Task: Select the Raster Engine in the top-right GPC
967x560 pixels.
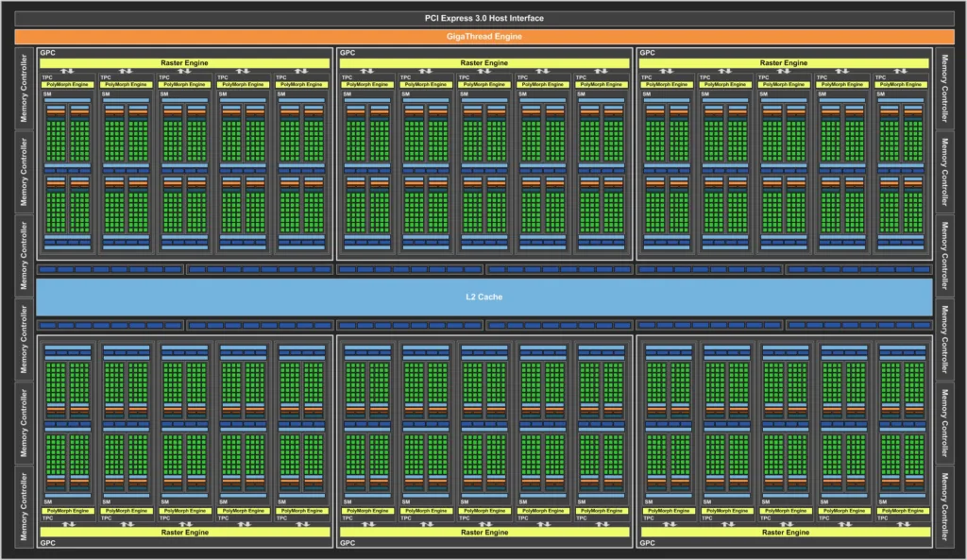Action: (x=784, y=62)
